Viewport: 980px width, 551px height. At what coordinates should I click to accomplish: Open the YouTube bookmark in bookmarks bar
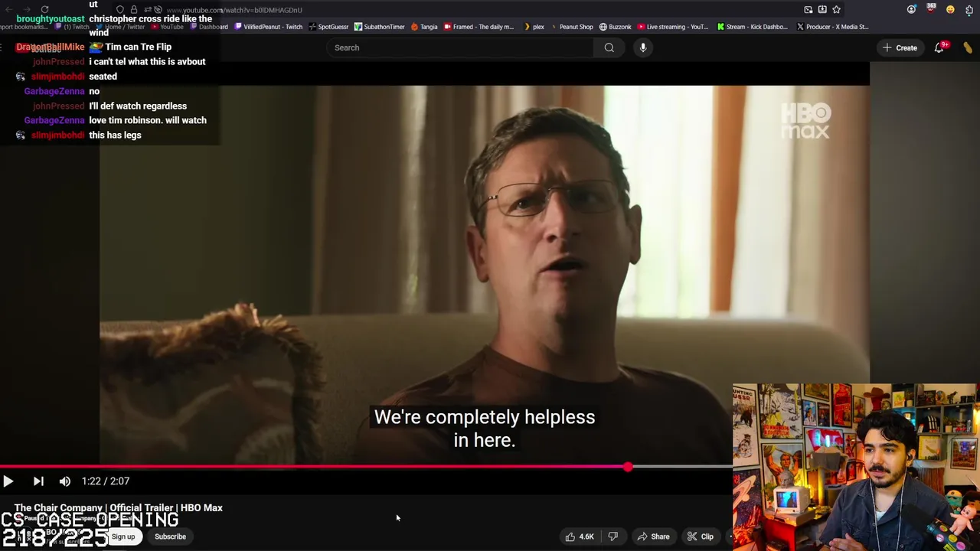point(167,27)
